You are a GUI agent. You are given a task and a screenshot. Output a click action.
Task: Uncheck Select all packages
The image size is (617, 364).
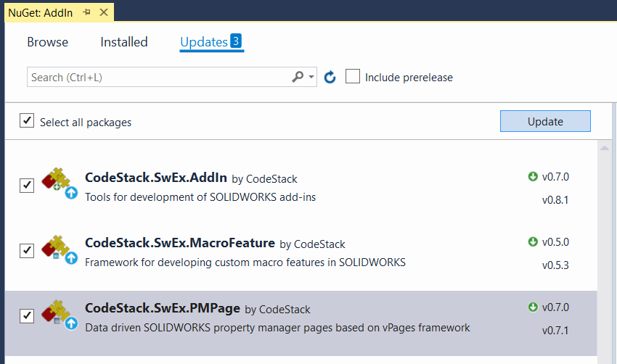click(x=27, y=120)
